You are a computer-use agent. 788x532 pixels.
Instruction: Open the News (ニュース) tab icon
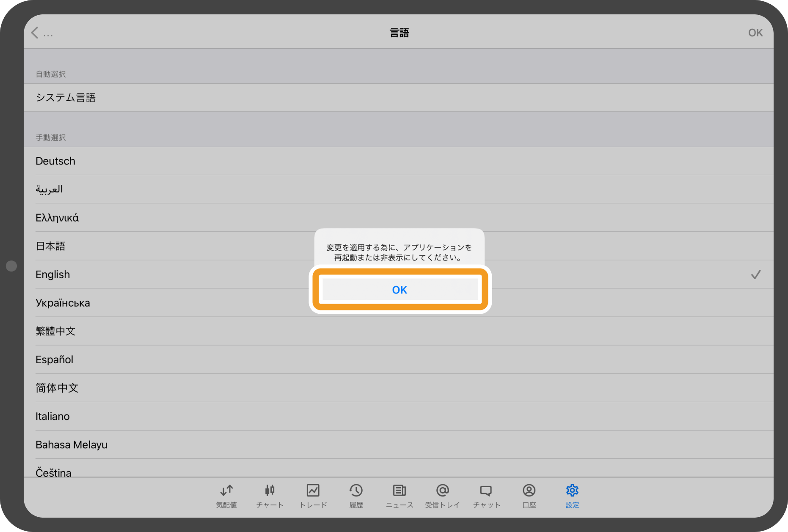pos(399,491)
